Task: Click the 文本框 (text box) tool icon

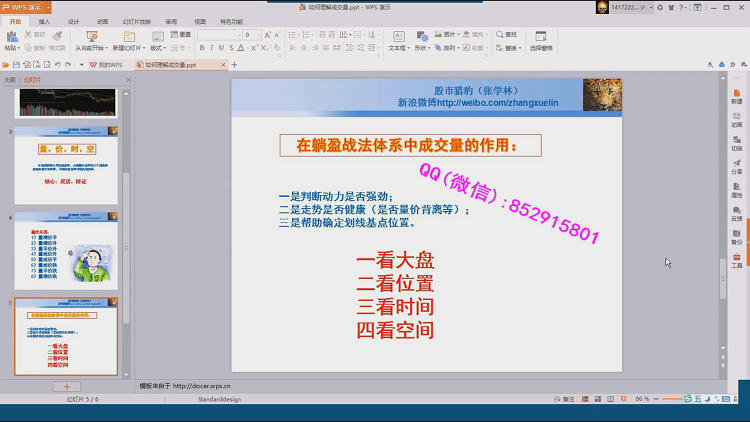Action: tap(397, 37)
